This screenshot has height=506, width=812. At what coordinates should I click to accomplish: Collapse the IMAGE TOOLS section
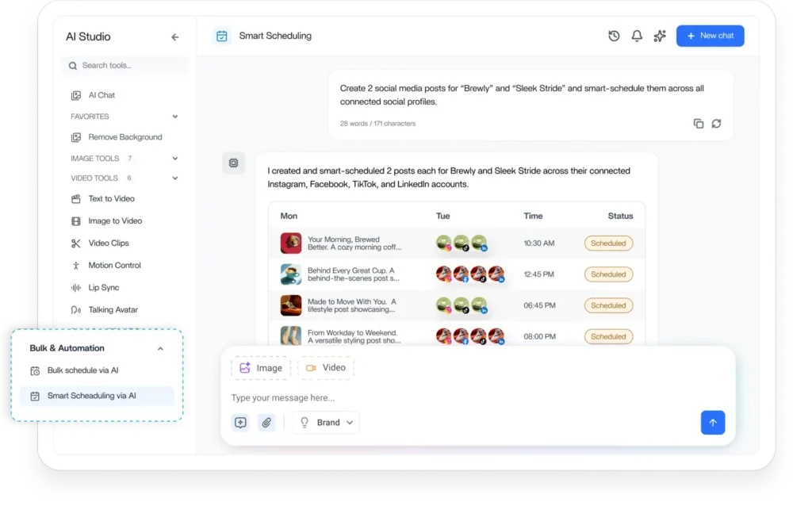[x=175, y=159]
